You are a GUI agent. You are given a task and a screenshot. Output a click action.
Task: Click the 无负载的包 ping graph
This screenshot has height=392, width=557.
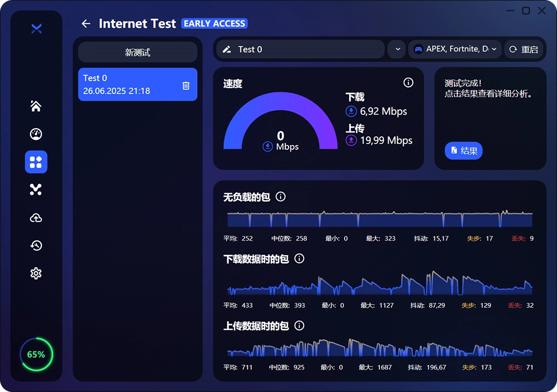[380, 218]
